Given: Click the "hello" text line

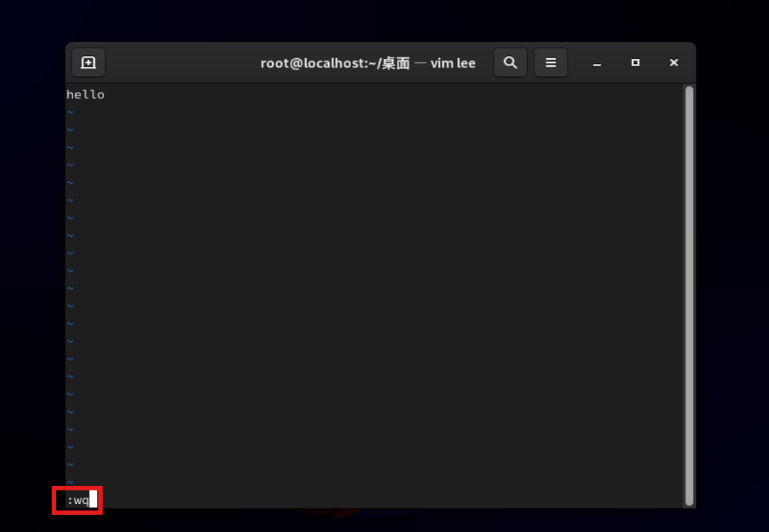Looking at the screenshot, I should [85, 95].
